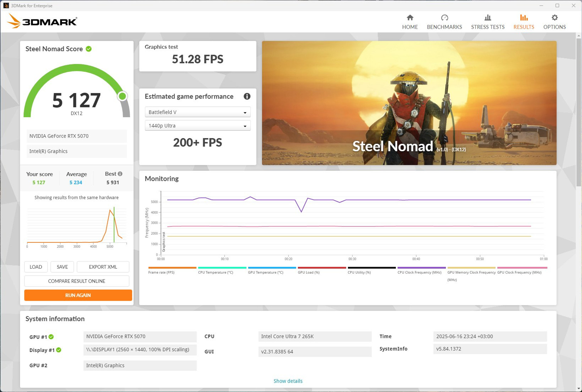582x392 pixels.
Task: Open the Results bar-chart icon
Action: 523,18
